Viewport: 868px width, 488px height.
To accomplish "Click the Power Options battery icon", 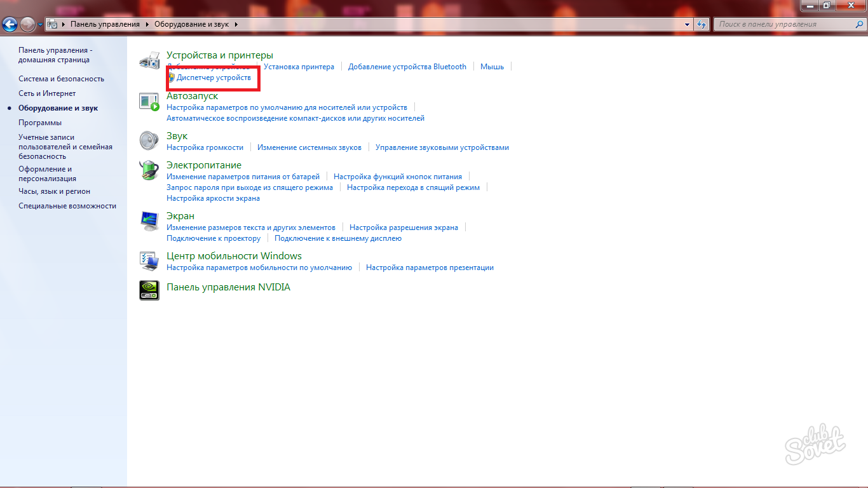I will (x=149, y=170).
